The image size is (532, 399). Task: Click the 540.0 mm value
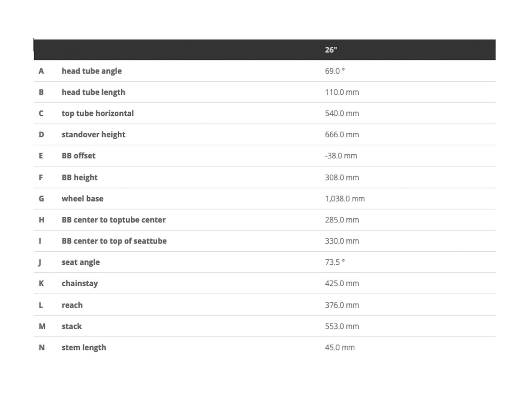tap(342, 113)
